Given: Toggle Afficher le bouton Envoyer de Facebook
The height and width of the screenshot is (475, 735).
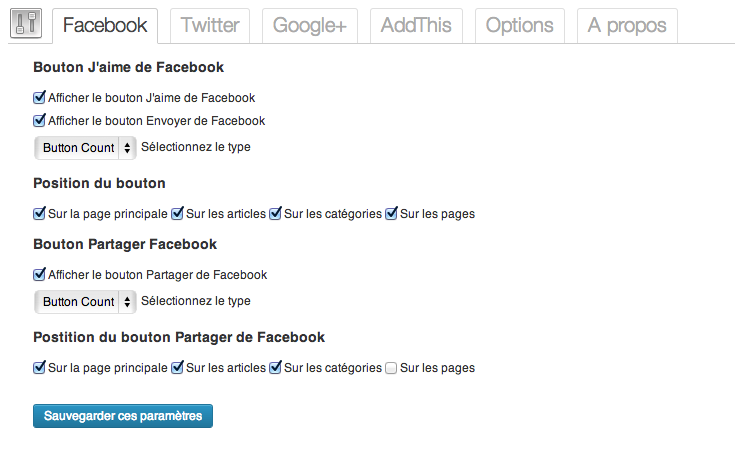Looking at the screenshot, I should coord(40,121).
